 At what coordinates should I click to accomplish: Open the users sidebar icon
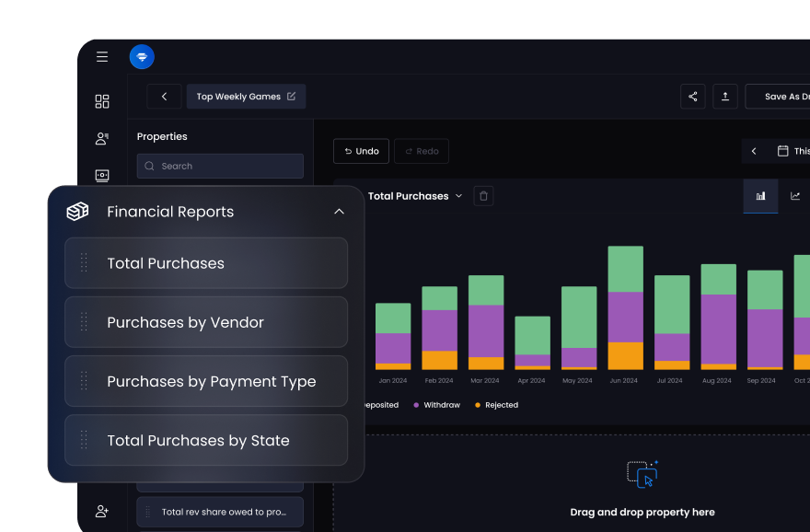click(x=102, y=139)
